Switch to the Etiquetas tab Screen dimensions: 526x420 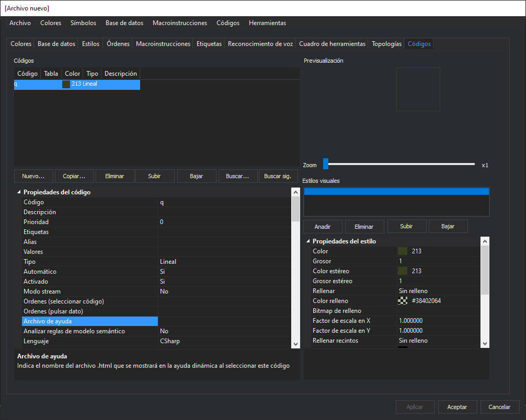tap(209, 44)
